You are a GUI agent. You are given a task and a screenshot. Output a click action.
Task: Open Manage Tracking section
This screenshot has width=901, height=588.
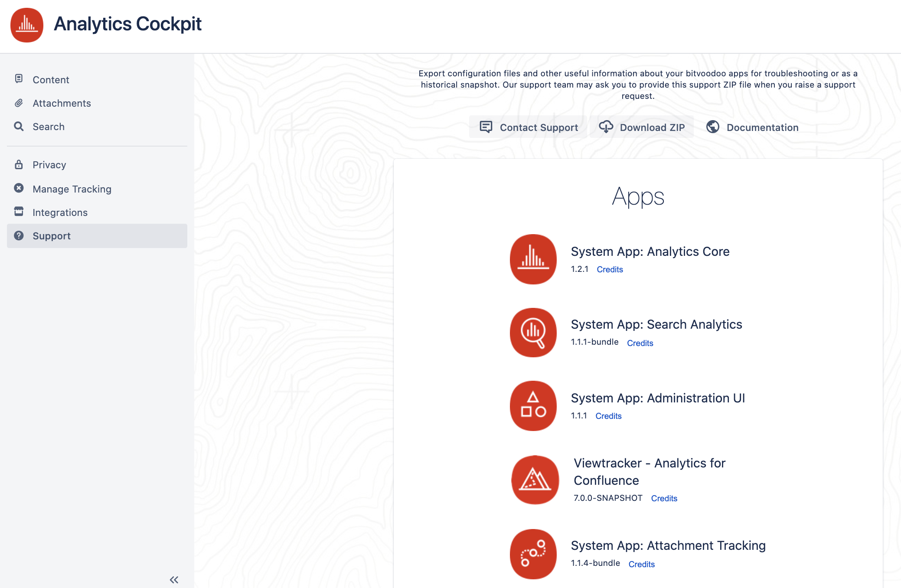(72, 189)
